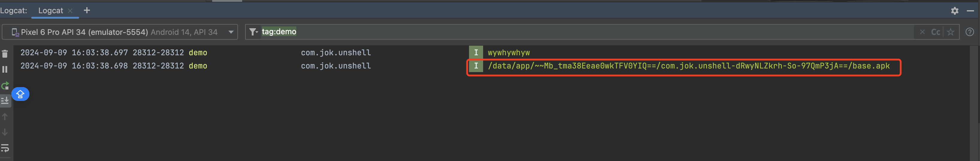
Task: Switch to the Logcat tab
Action: [50, 11]
